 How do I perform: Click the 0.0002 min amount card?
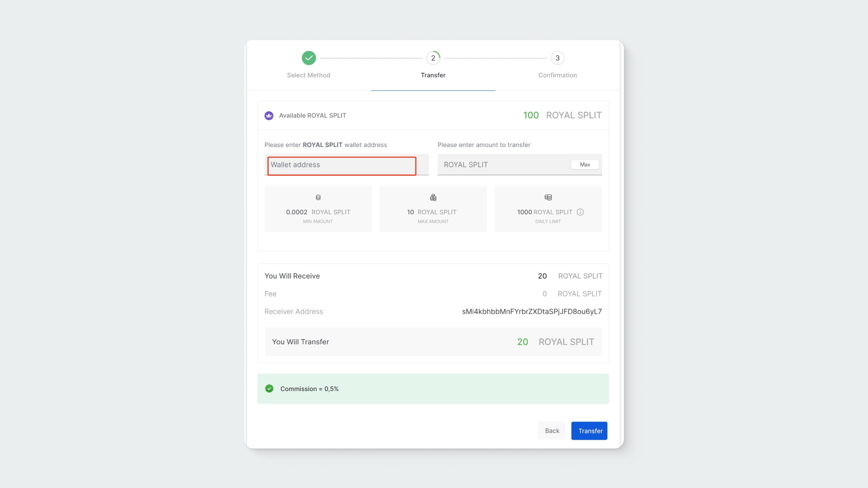318,209
